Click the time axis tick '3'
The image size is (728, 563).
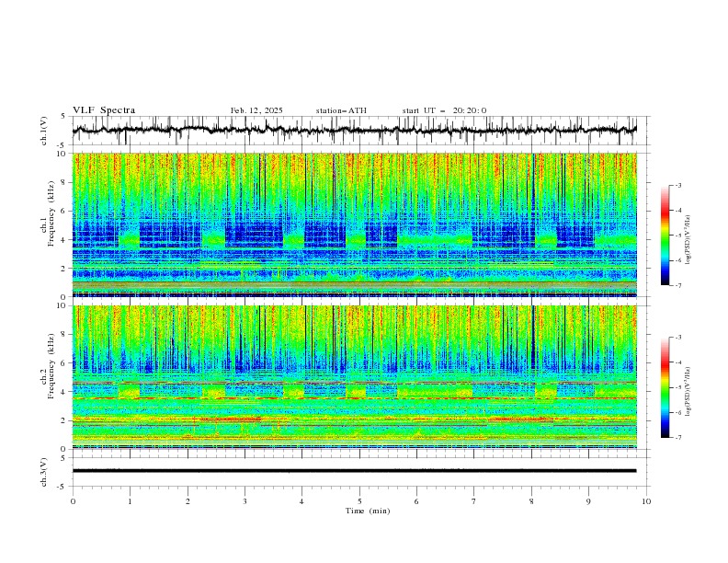click(245, 501)
